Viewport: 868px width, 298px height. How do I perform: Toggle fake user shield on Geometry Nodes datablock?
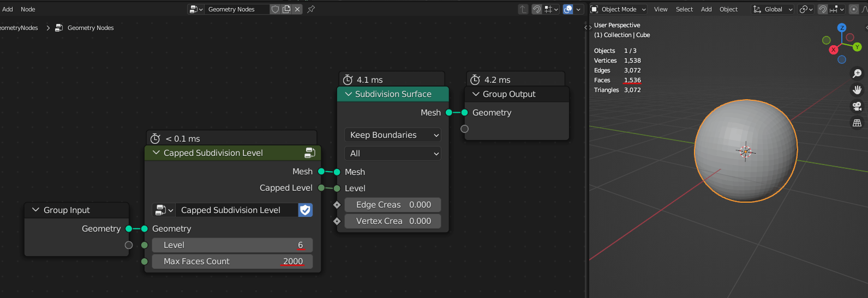pos(276,9)
